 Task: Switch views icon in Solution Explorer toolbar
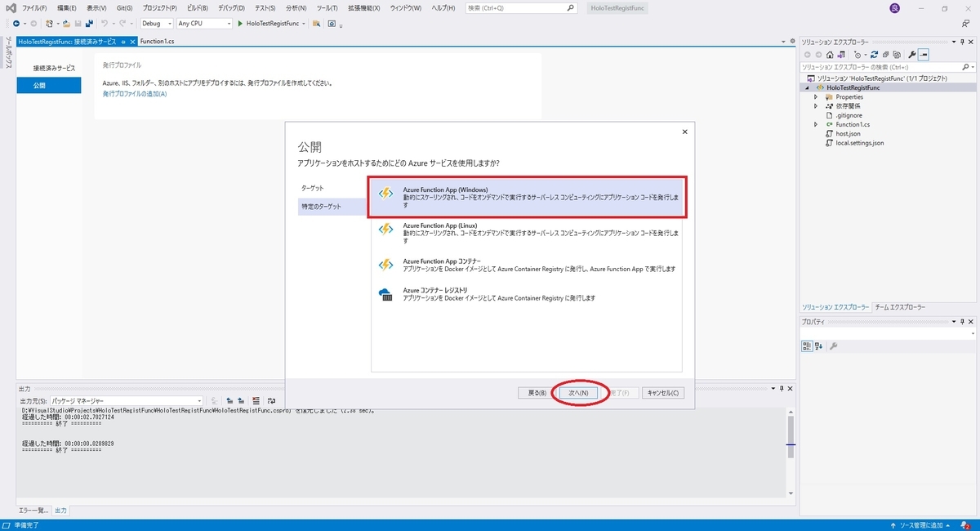click(x=841, y=55)
